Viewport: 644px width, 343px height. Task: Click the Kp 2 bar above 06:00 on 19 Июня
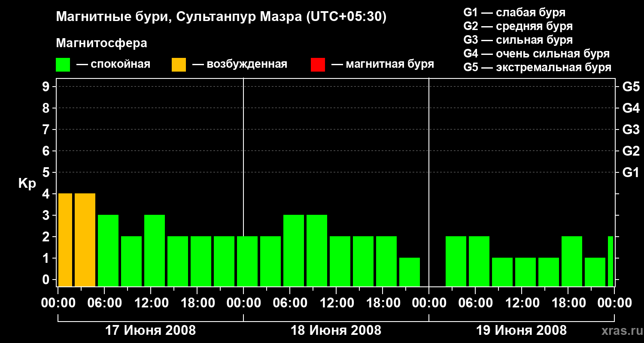pos(479,261)
